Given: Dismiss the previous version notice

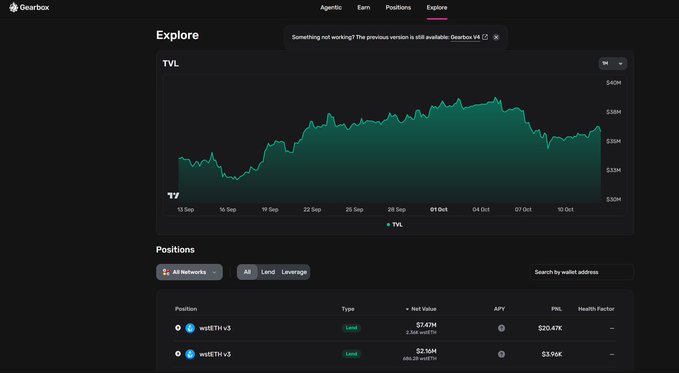Looking at the screenshot, I should [496, 37].
